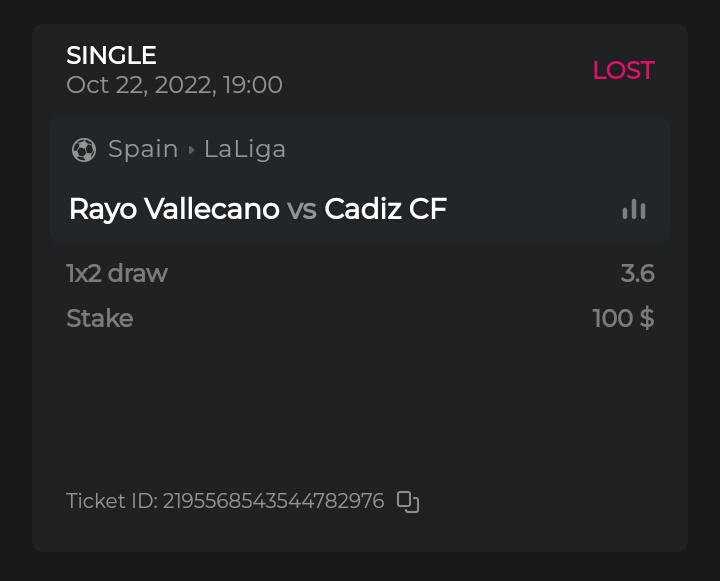This screenshot has height=581, width=720.
Task: Click the soccer ball sport icon
Action: point(84,150)
